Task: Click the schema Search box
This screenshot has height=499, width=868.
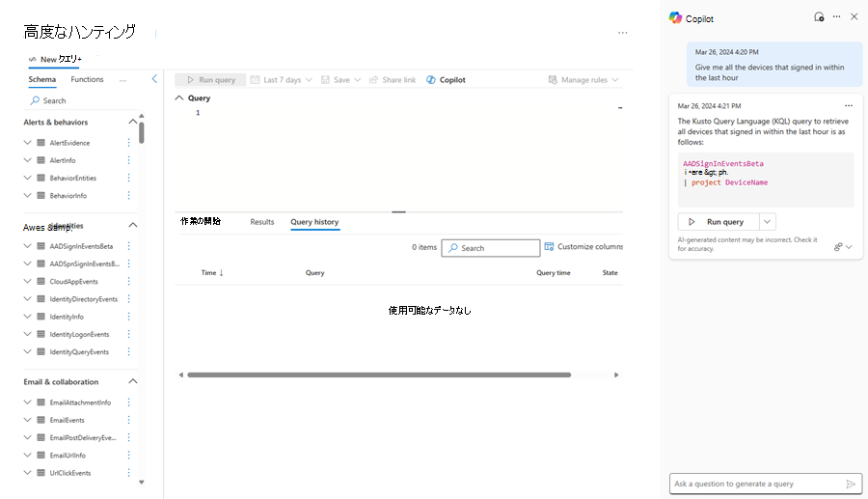Action: (x=83, y=100)
